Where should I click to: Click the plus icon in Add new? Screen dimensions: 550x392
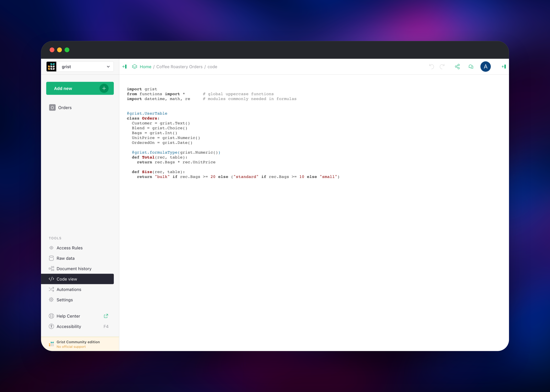click(104, 88)
